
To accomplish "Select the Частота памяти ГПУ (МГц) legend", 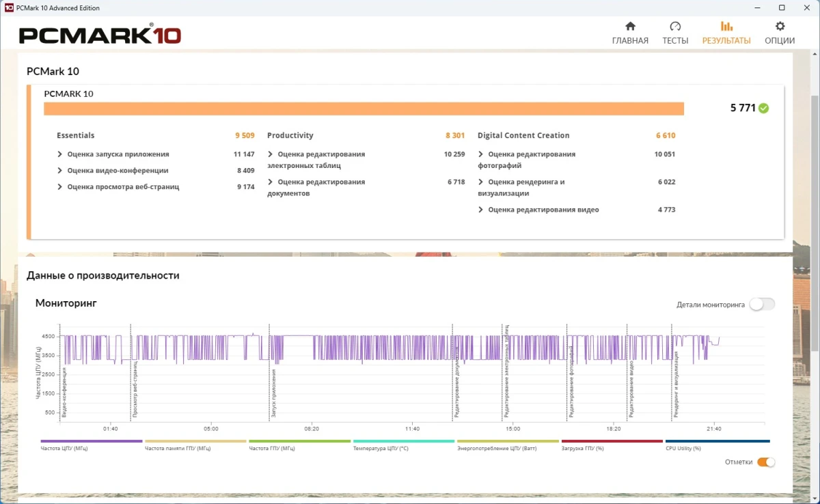I will point(195,445).
